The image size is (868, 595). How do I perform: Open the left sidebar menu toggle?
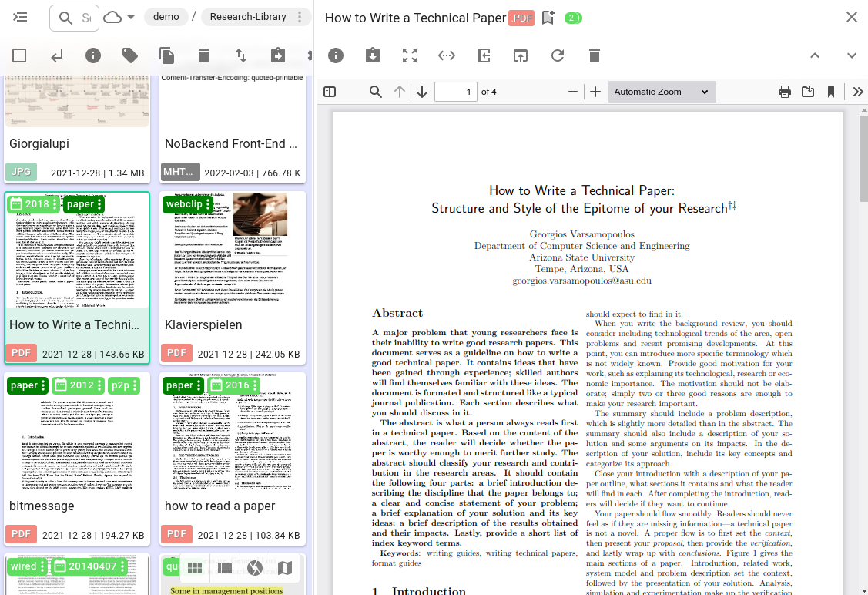[20, 17]
